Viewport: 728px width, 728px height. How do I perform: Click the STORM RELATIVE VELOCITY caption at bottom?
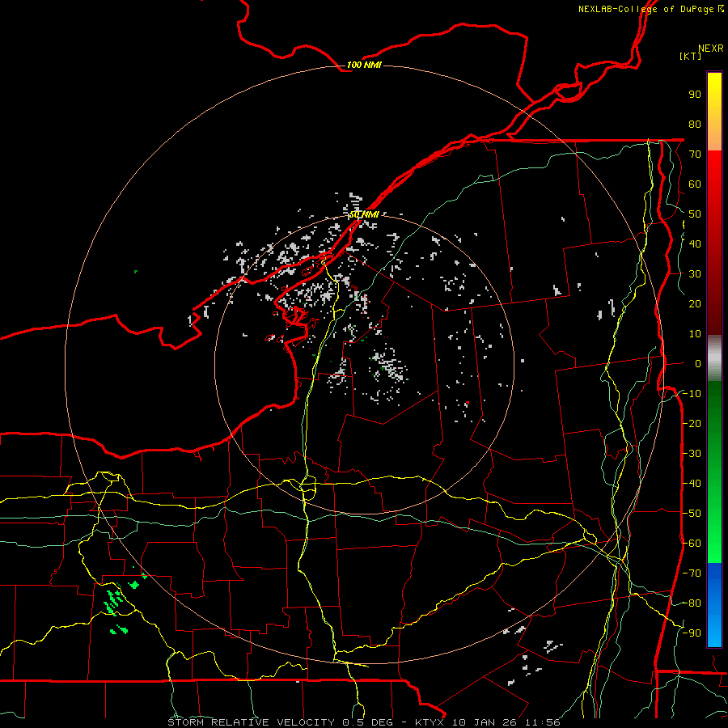tap(363, 722)
